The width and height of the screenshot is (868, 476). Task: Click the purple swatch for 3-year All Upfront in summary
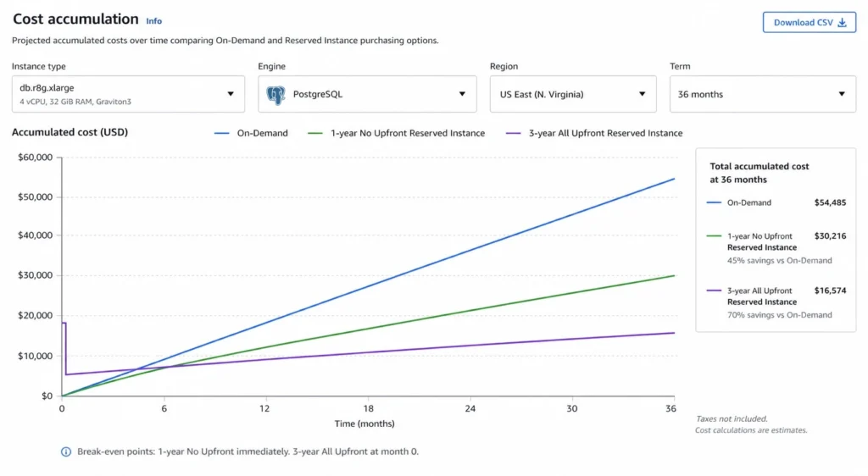click(x=714, y=291)
